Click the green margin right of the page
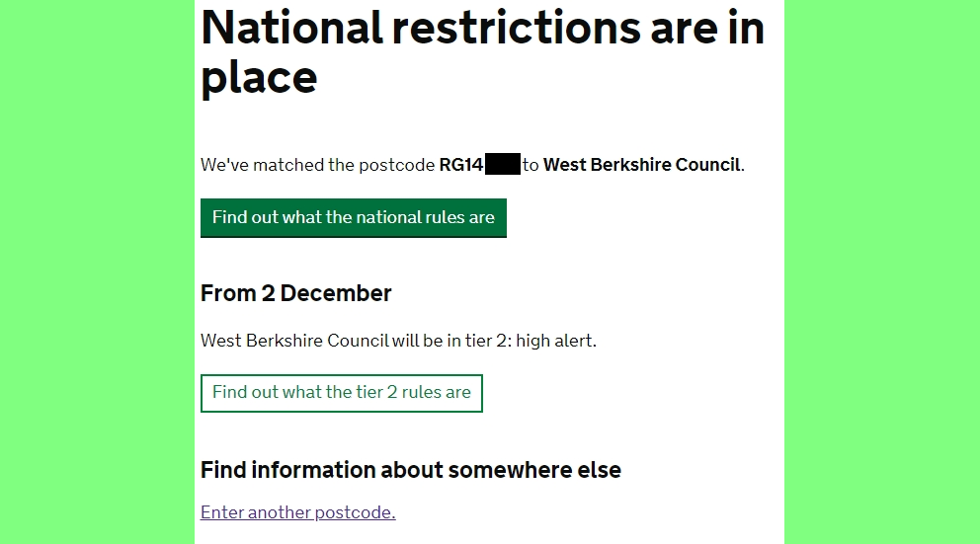 click(x=882, y=272)
